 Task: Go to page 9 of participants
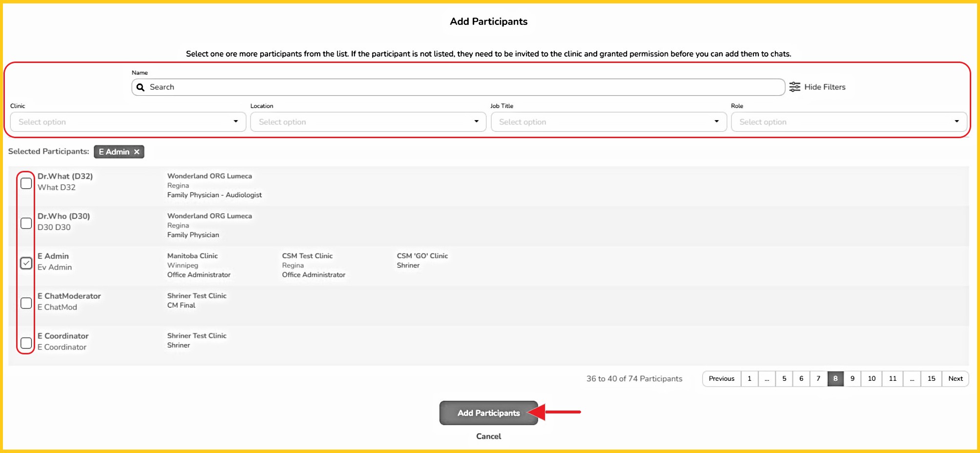852,379
